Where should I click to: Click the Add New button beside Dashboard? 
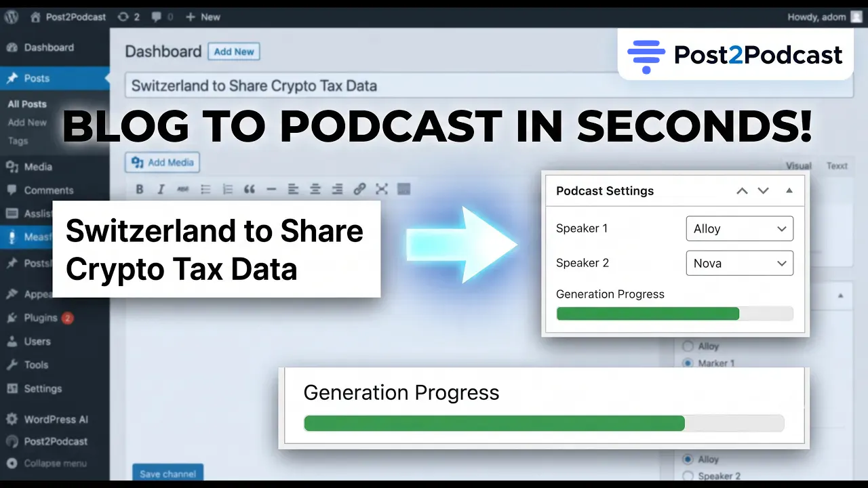(x=234, y=52)
